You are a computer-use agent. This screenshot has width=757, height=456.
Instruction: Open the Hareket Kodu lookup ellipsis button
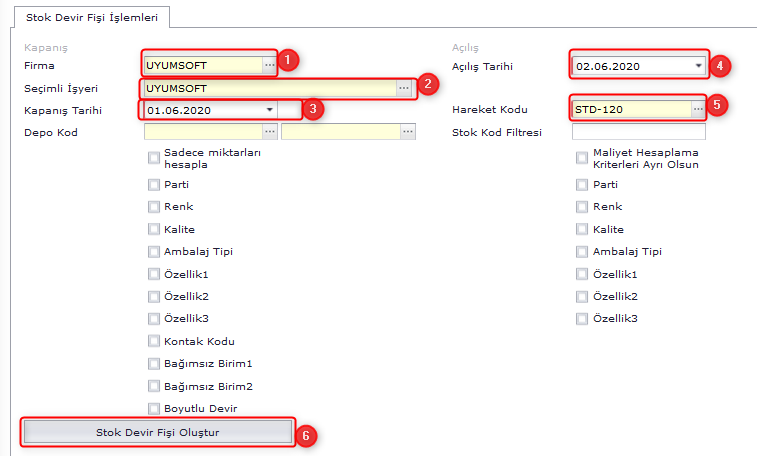698,109
